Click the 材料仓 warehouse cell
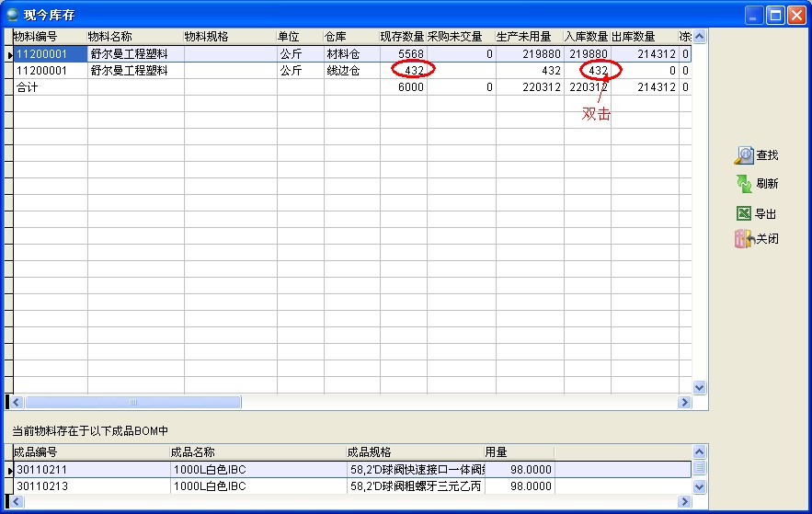The width and height of the screenshot is (812, 514). point(351,54)
